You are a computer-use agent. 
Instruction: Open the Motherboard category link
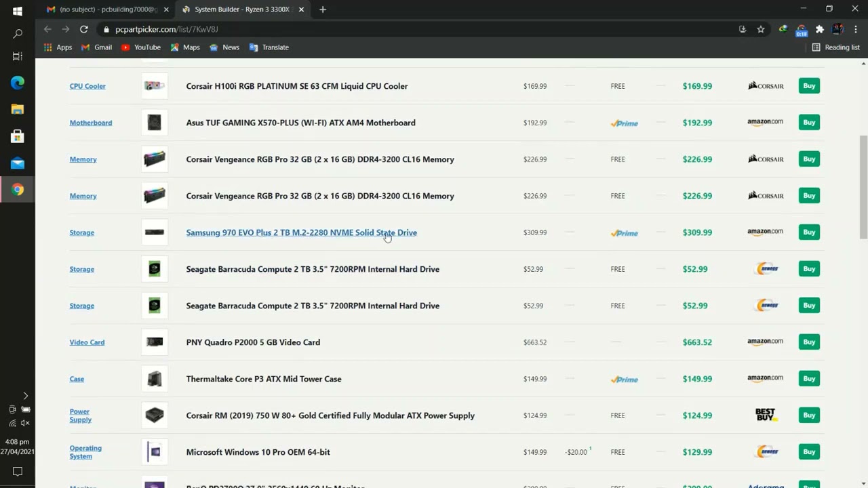91,123
